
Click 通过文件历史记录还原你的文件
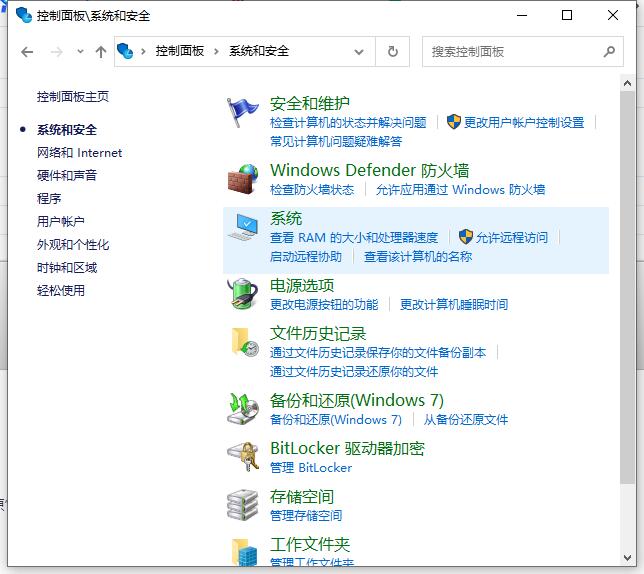point(354,371)
